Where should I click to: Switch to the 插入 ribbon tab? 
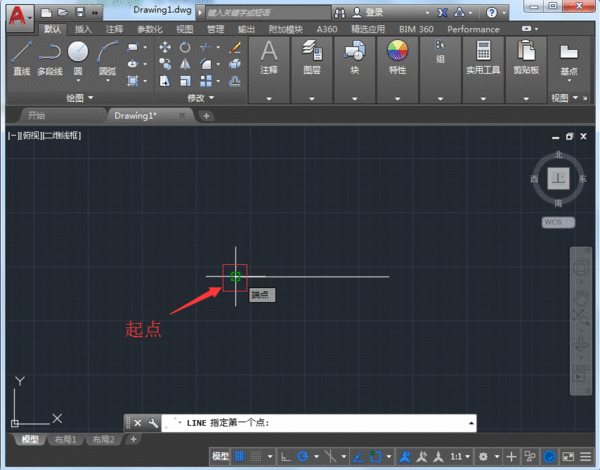click(83, 30)
